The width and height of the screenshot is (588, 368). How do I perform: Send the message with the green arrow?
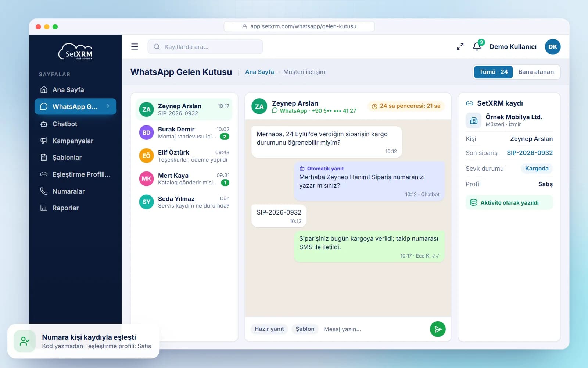(438, 329)
